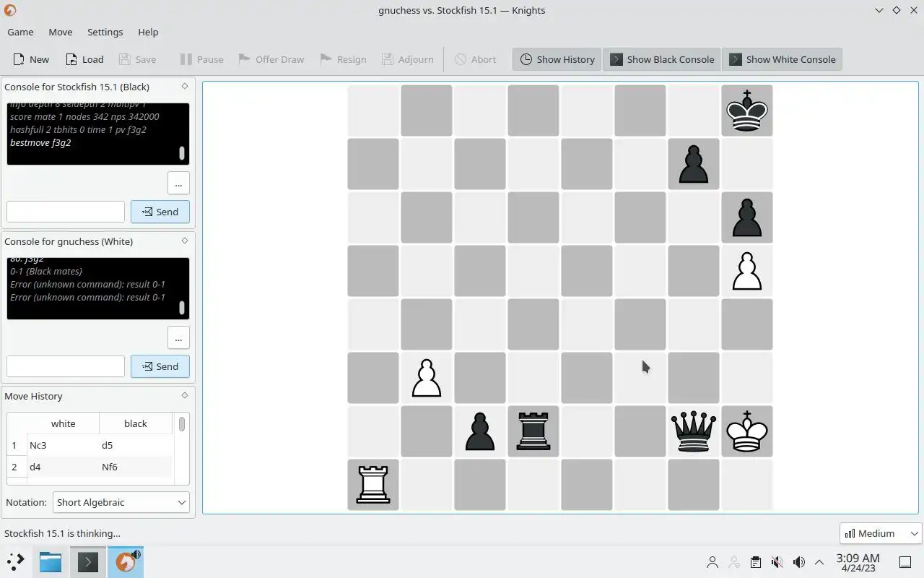The height and width of the screenshot is (578, 924).
Task: Pause the game
Action: (x=201, y=59)
